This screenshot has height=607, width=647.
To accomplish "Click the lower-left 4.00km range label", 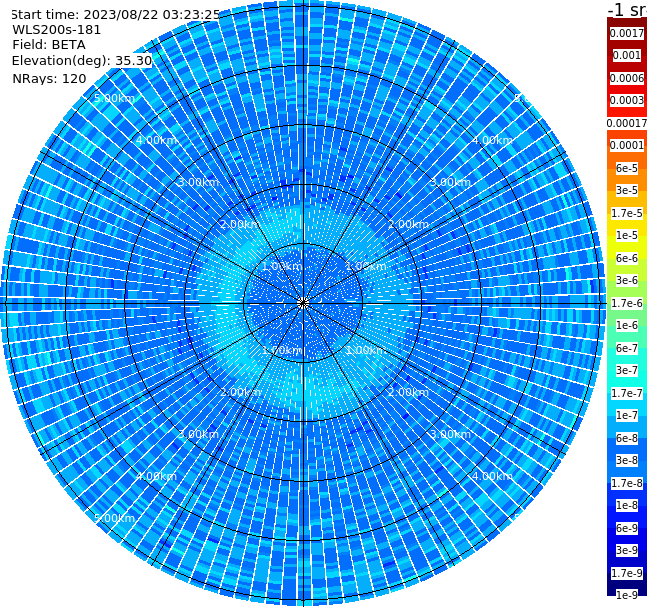I will tap(156, 476).
